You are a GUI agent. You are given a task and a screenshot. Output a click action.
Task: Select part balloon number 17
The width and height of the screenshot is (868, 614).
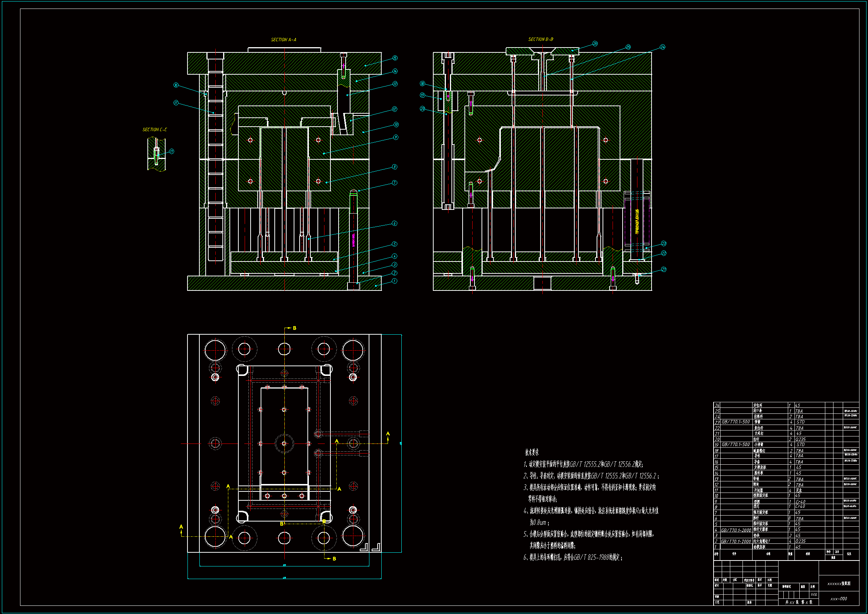click(176, 103)
